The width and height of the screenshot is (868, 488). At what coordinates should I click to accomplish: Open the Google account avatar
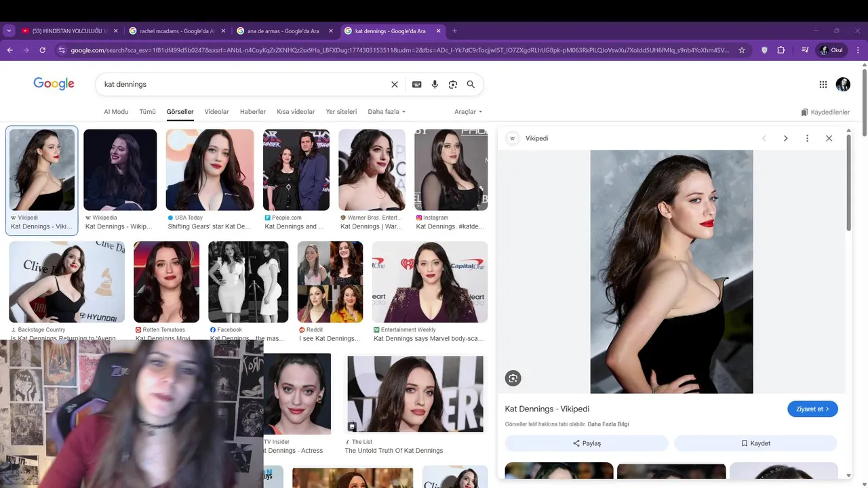coord(843,85)
